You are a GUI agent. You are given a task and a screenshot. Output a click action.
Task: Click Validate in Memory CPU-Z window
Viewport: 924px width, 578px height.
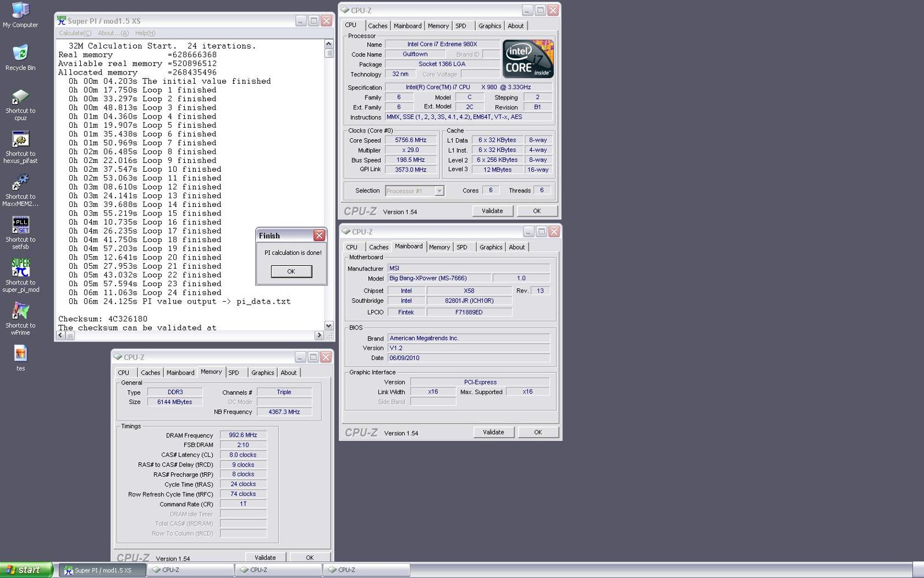click(265, 557)
